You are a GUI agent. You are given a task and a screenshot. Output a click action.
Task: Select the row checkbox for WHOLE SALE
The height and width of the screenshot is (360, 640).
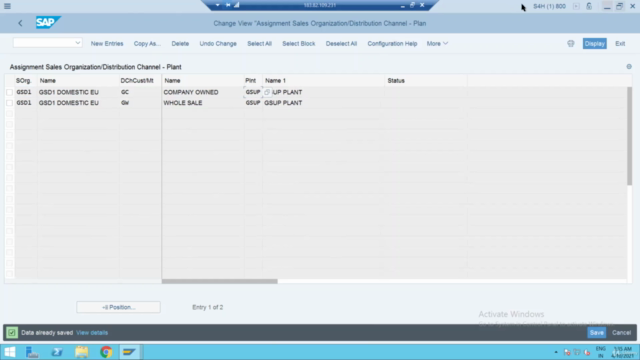click(9, 103)
